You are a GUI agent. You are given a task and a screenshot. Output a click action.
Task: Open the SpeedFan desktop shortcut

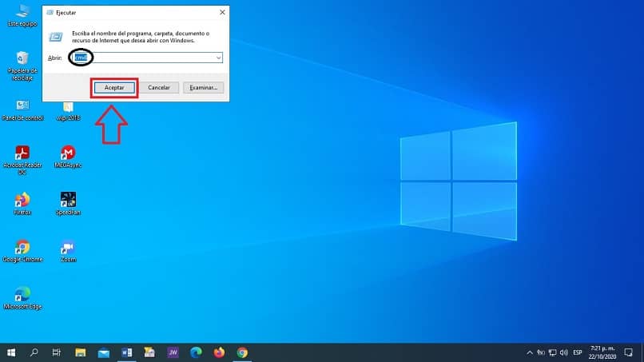pos(68,204)
